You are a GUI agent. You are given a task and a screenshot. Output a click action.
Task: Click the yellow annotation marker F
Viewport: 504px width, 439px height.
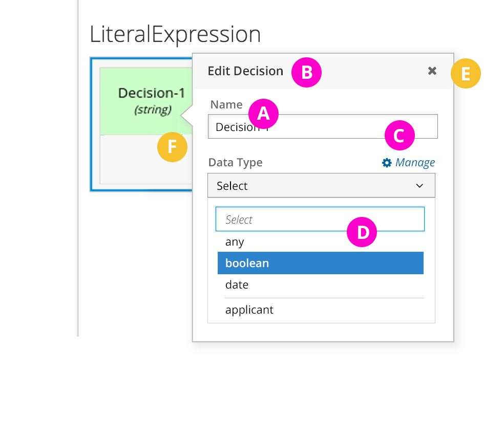[x=172, y=147]
